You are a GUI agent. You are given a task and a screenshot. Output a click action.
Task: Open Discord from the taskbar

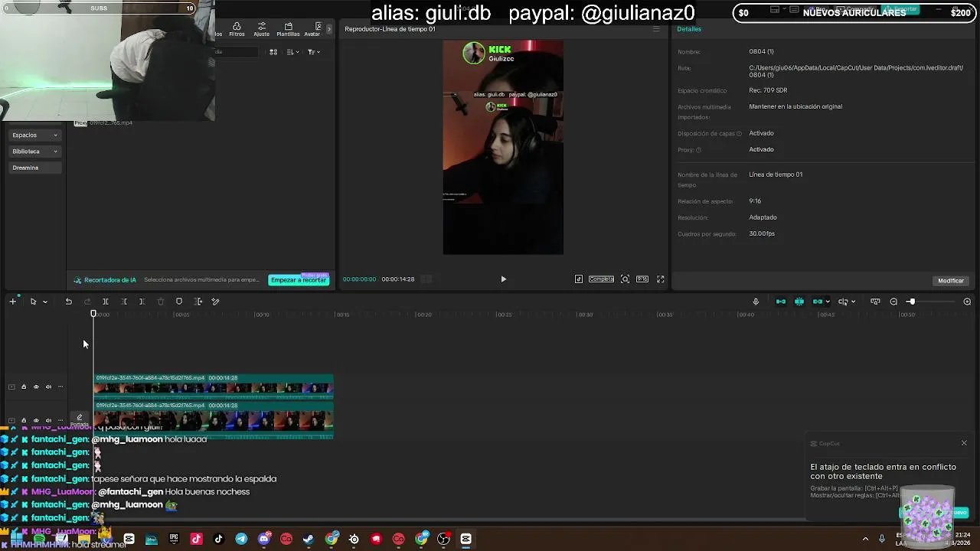coord(264,539)
